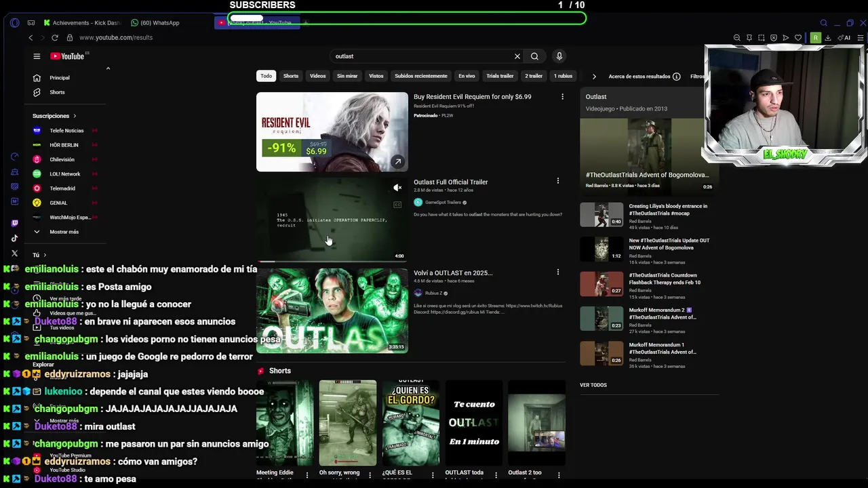Click the search magnifier button

point(534,56)
